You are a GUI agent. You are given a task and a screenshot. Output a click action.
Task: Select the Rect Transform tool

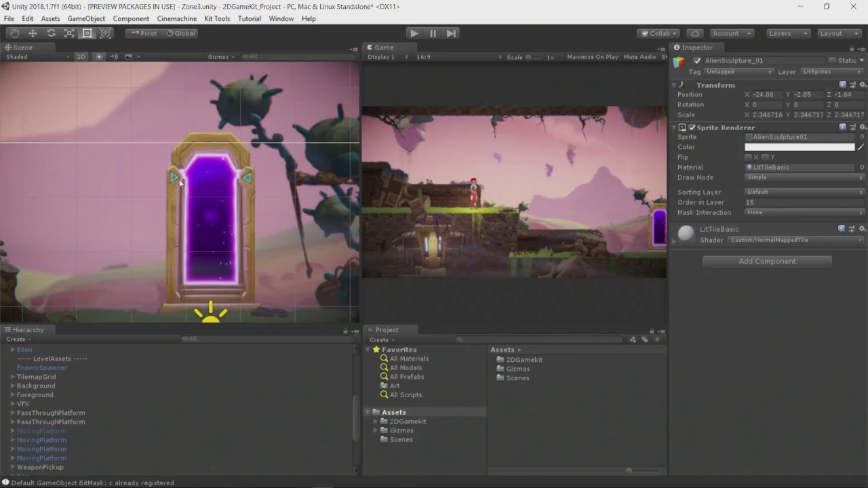click(x=87, y=33)
